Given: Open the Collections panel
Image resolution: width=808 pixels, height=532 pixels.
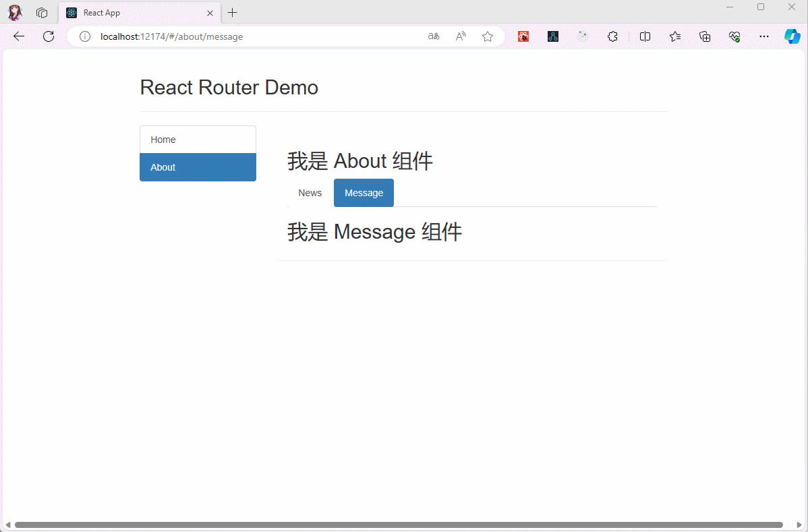Looking at the screenshot, I should [705, 36].
